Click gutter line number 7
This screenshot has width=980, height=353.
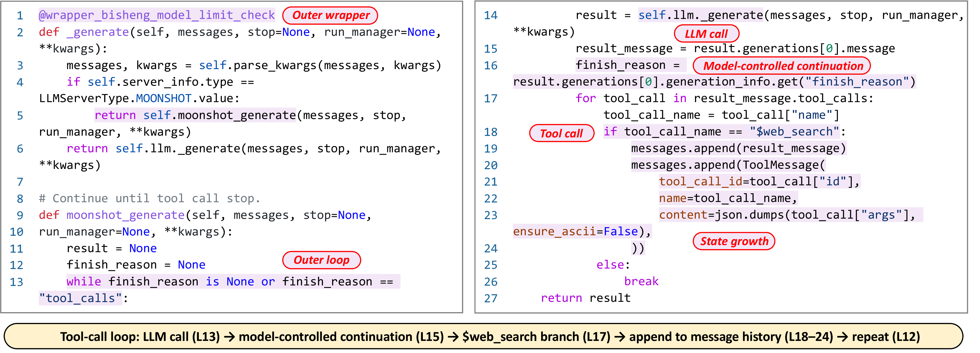click(x=20, y=182)
